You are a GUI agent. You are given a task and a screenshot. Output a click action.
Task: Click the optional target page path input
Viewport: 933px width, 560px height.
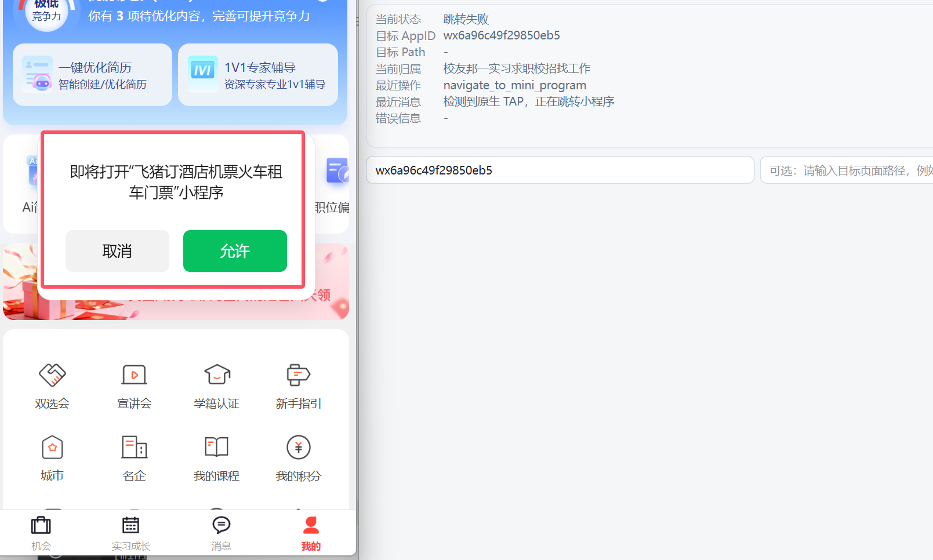pyautogui.click(x=847, y=170)
